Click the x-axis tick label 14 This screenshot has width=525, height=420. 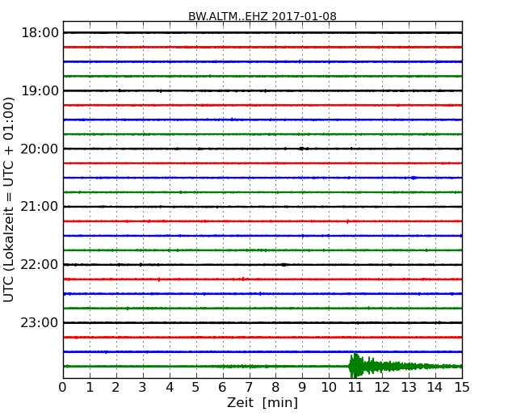coord(435,388)
